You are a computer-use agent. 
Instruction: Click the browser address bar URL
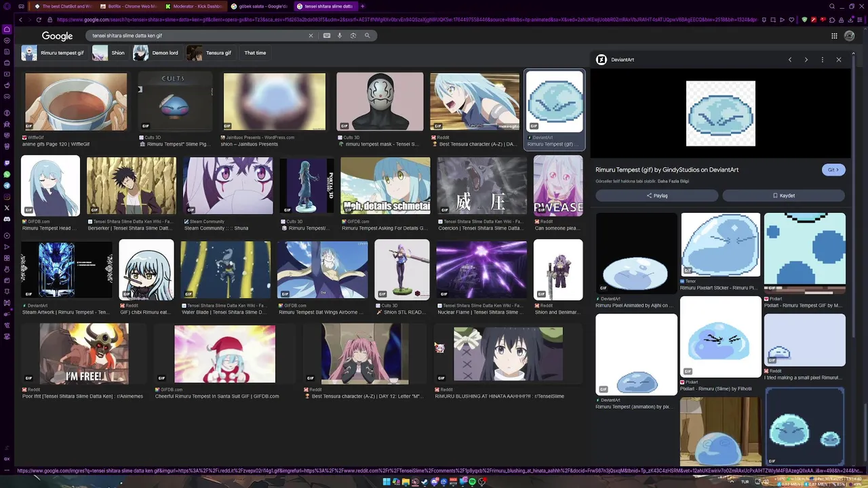pyautogui.click(x=407, y=20)
